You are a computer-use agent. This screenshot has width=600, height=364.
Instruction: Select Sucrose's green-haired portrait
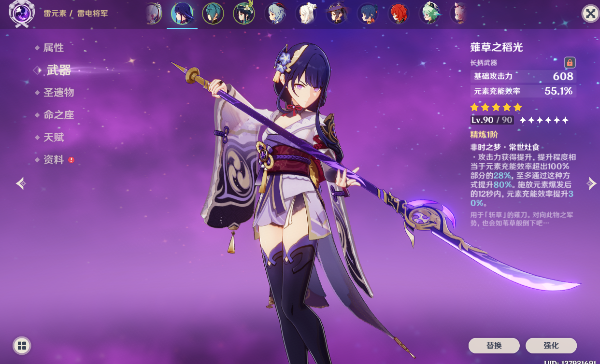430,14
